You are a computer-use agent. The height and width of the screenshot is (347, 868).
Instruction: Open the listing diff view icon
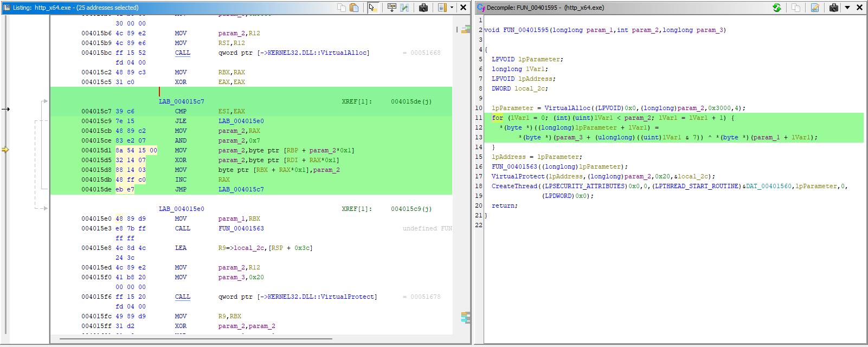point(405,8)
